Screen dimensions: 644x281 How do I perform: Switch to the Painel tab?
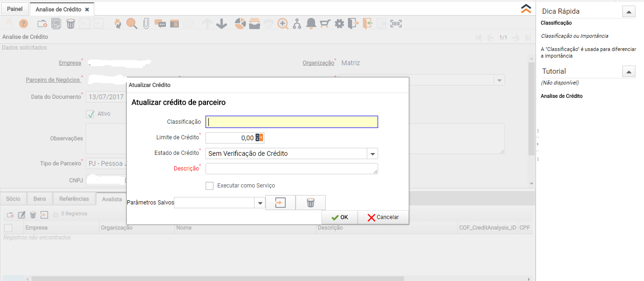point(15,9)
